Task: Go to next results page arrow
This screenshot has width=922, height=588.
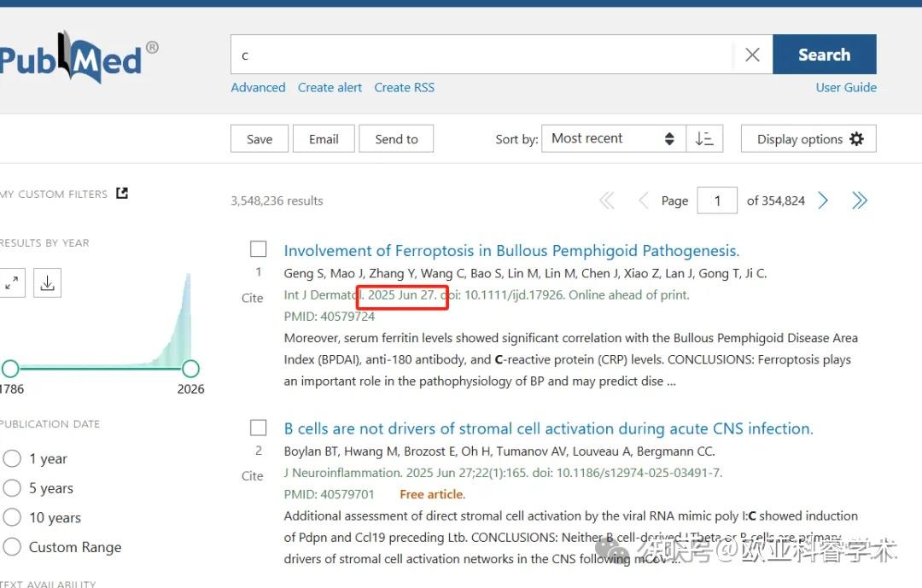Action: (x=822, y=200)
